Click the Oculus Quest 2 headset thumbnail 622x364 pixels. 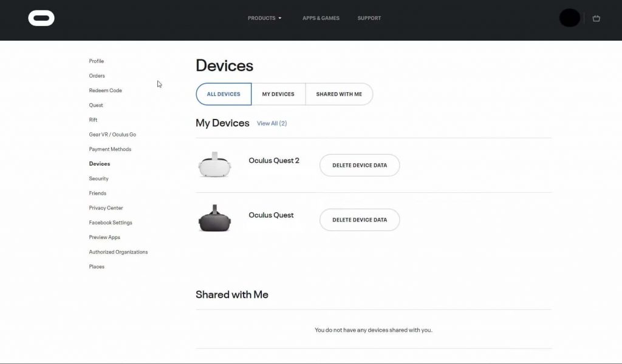point(214,164)
